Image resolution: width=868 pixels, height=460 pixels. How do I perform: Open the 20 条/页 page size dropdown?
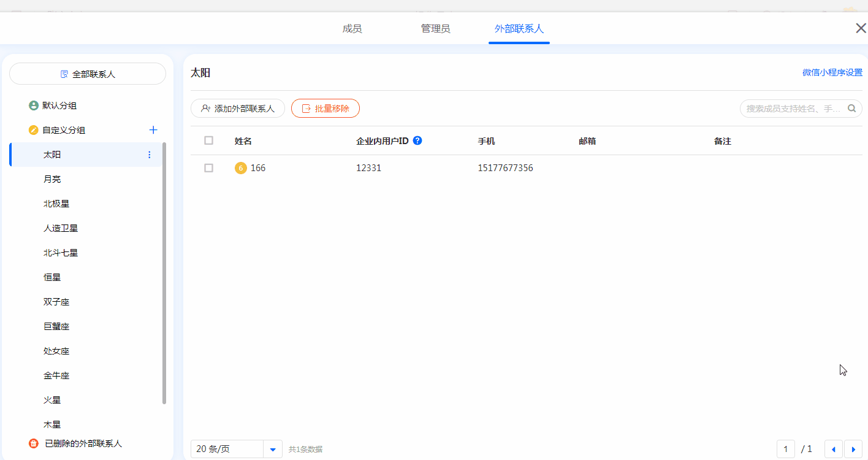pos(273,449)
